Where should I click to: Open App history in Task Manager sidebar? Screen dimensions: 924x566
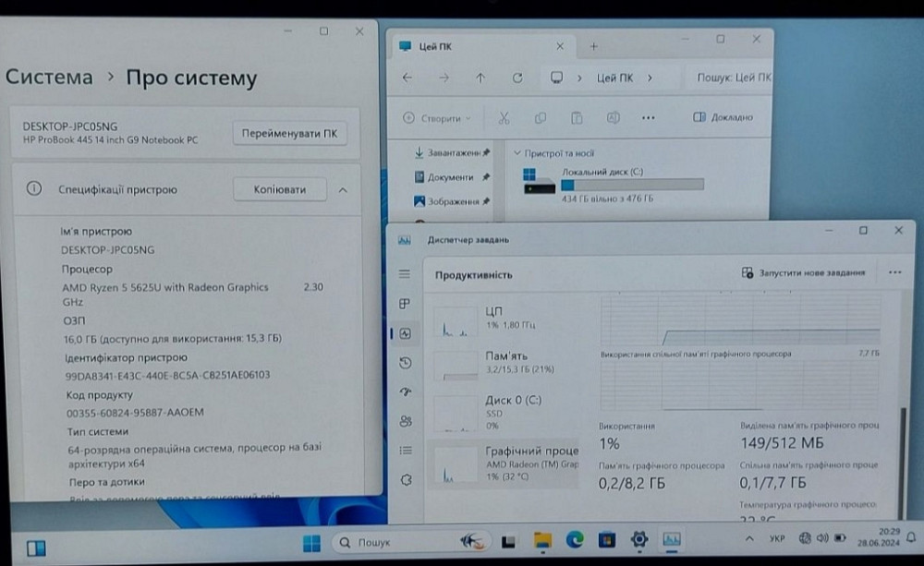[405, 363]
